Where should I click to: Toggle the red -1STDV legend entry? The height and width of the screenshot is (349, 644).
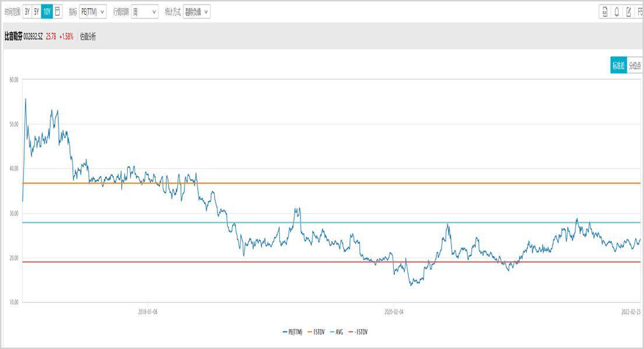(359, 332)
